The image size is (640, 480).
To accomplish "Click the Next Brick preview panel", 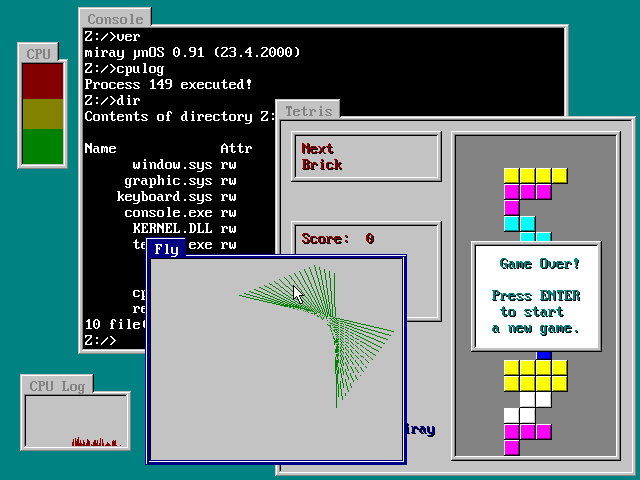I will click(365, 157).
